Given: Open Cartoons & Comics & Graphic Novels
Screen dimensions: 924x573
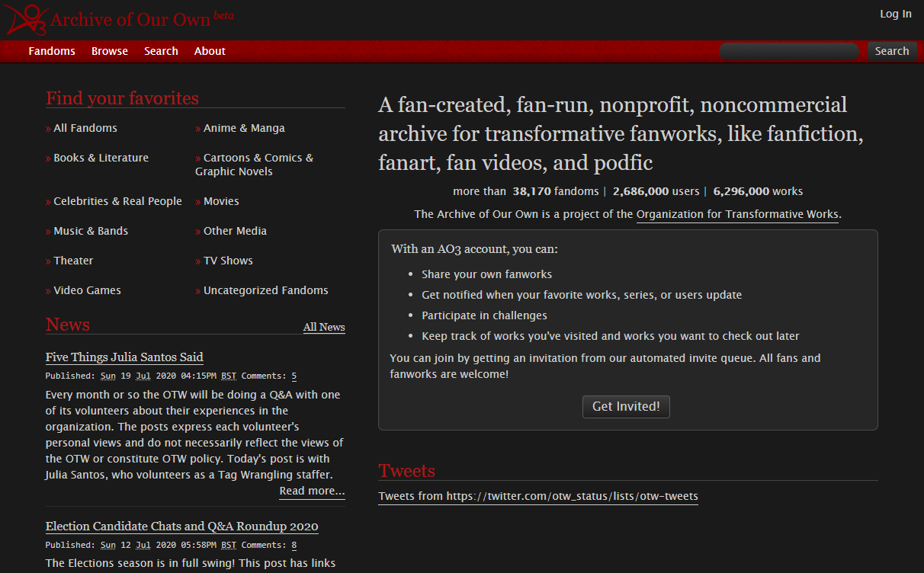Looking at the screenshot, I should (x=255, y=165).
